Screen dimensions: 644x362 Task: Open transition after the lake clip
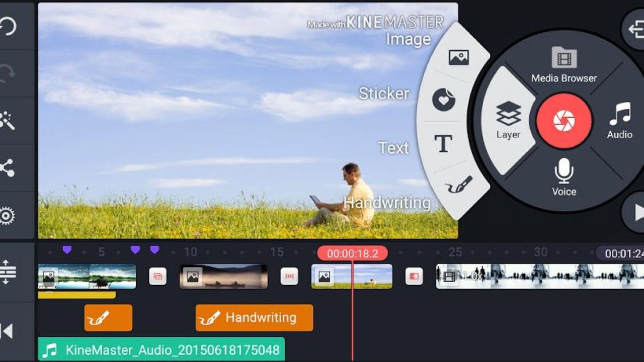(x=158, y=276)
